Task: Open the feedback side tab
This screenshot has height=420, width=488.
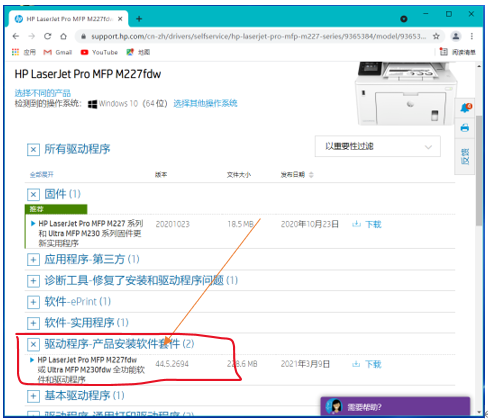Action: click(465, 156)
